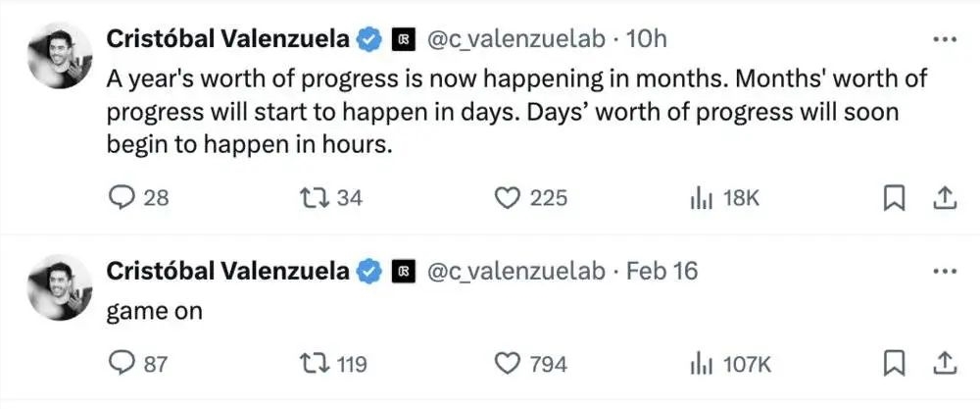Bookmark the "game on" tweet
The width and height of the screenshot is (980, 409).
[895, 363]
